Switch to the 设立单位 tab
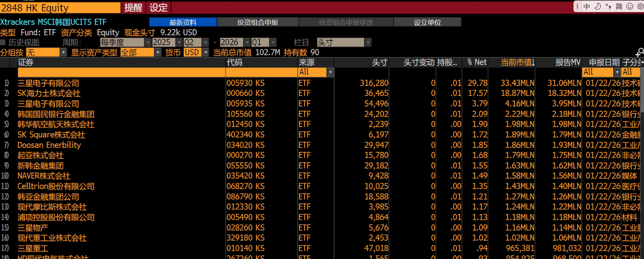Screen dimensions: 644x259 (427, 22)
